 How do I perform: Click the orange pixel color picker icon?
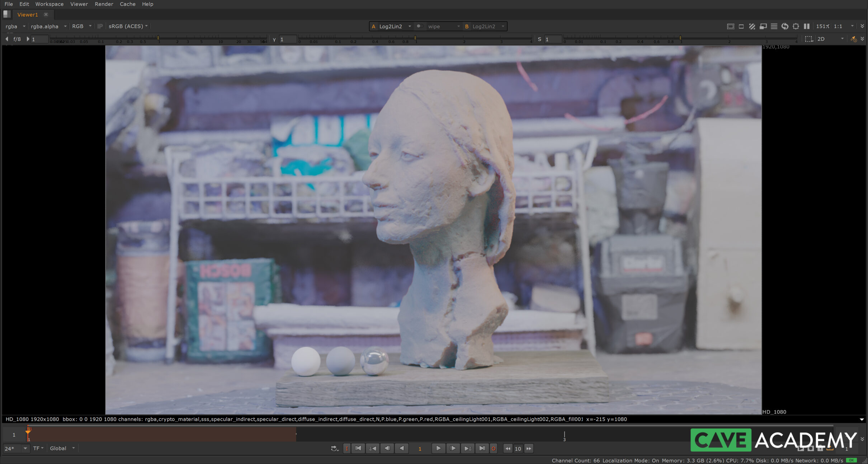[x=853, y=39]
